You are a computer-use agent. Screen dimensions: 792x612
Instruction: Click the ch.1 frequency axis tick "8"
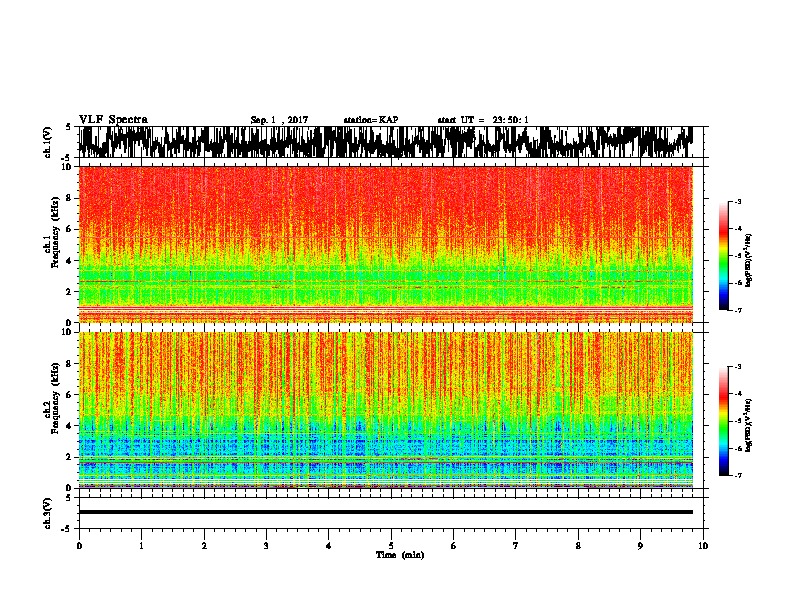(x=69, y=198)
